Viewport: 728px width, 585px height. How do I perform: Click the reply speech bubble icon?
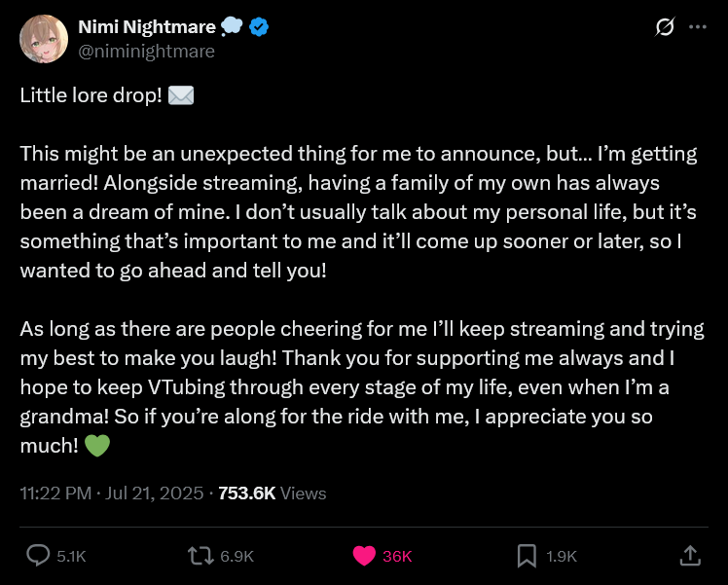coord(38,556)
